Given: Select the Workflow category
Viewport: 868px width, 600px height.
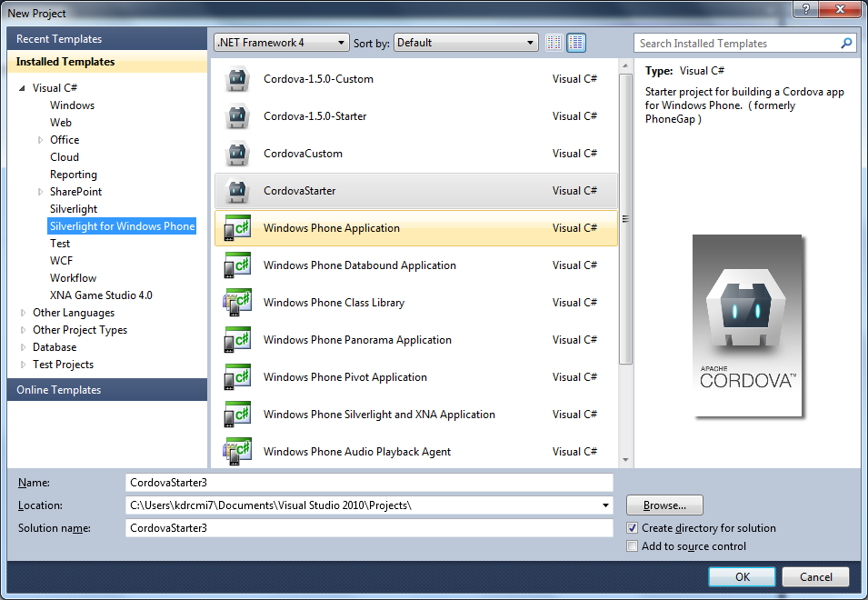Looking at the screenshot, I should coord(73,278).
